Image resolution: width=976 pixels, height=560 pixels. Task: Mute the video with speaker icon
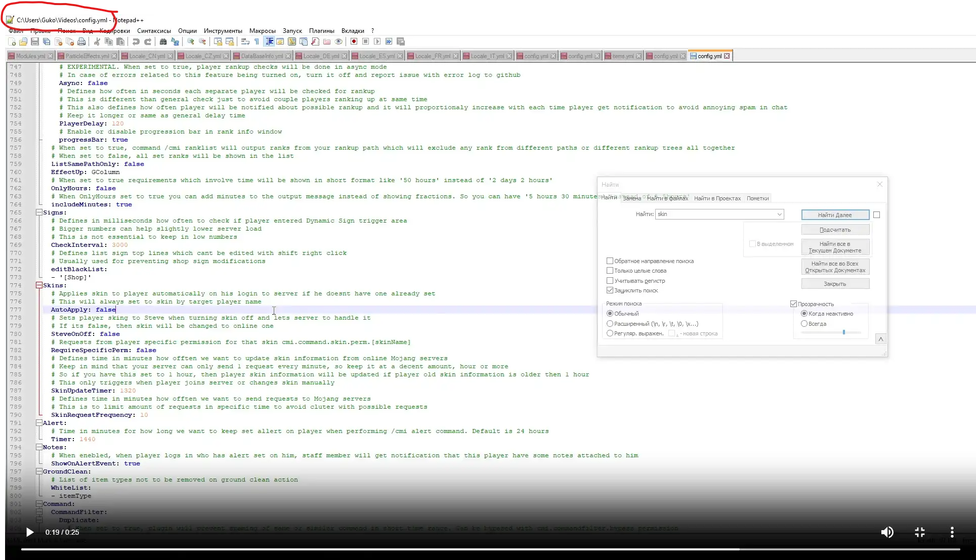pos(887,532)
